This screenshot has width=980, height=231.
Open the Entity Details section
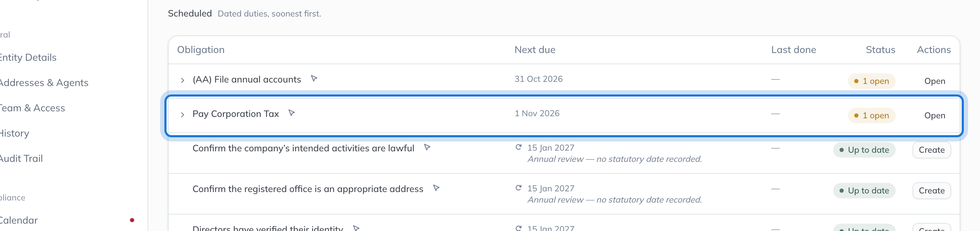click(27, 57)
